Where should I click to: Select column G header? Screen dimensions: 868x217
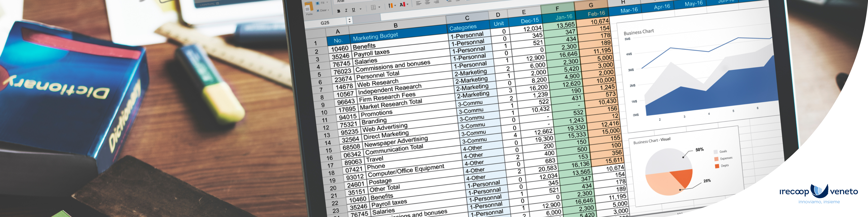tap(591, 5)
